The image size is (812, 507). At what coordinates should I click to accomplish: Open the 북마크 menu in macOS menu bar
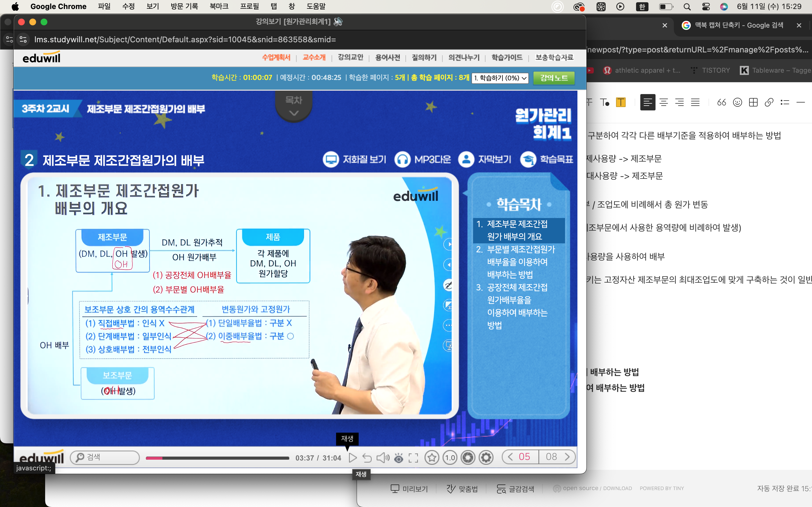tap(219, 6)
